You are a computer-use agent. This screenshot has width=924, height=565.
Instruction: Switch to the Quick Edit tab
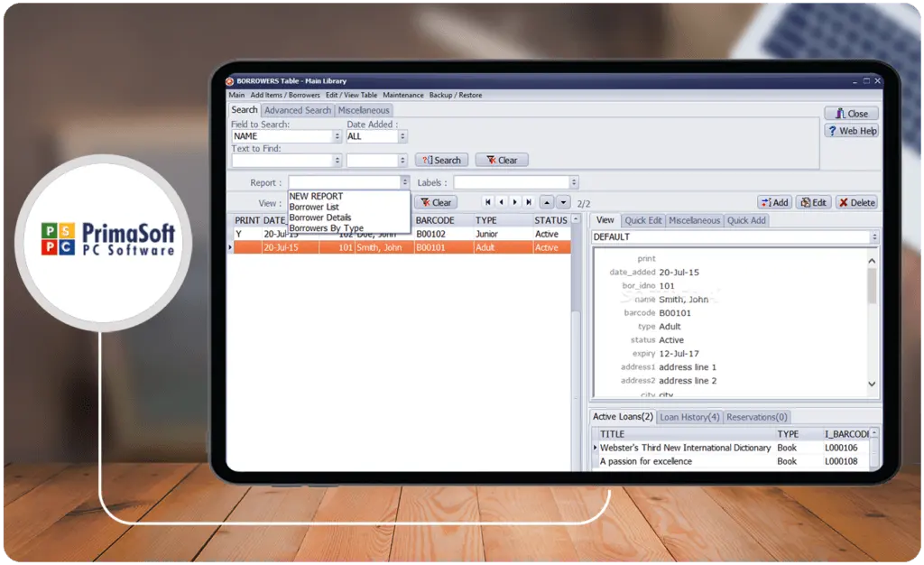tap(642, 220)
